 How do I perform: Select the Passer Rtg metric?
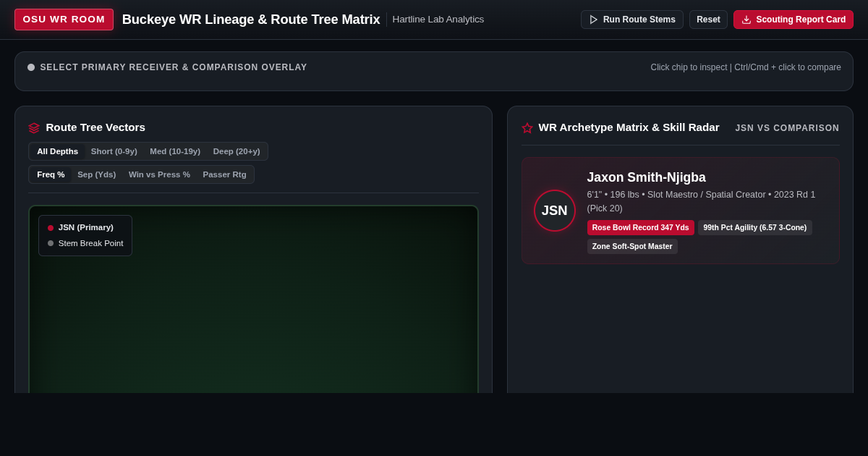(224, 174)
